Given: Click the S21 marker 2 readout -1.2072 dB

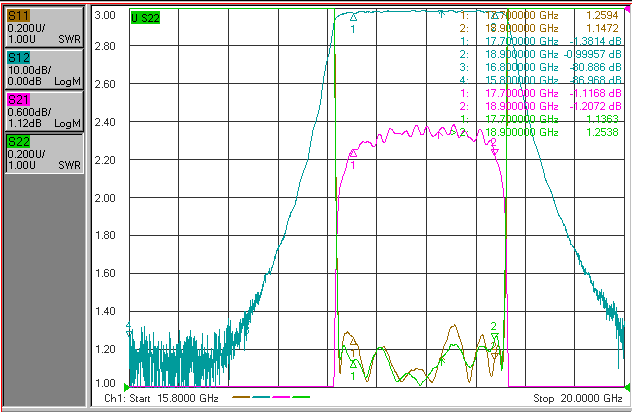Looking at the screenshot, I should (x=595, y=106).
